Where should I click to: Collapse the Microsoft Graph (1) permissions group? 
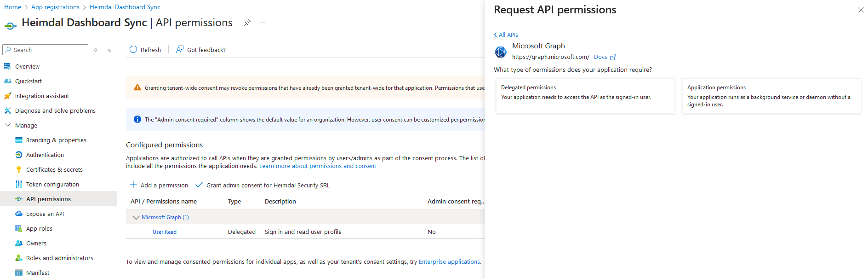click(136, 217)
